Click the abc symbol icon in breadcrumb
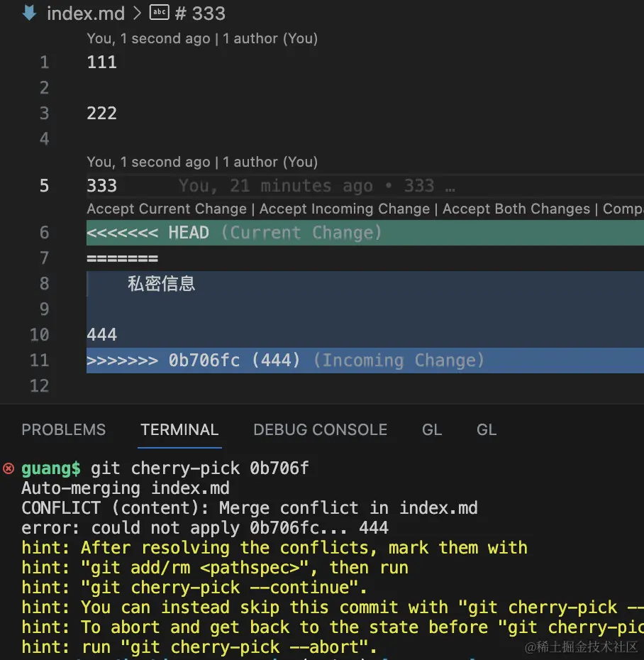This screenshot has height=660, width=644. (160, 12)
